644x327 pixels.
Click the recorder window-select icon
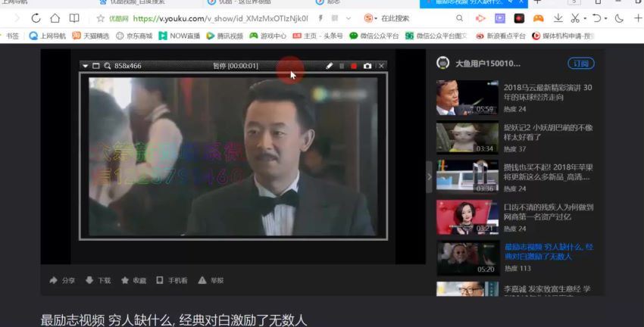click(95, 66)
